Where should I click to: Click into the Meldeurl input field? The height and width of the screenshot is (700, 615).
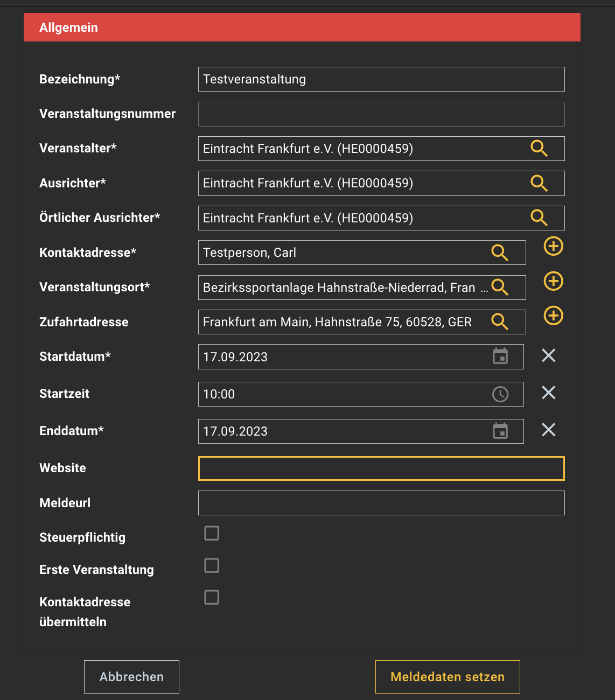click(x=381, y=503)
